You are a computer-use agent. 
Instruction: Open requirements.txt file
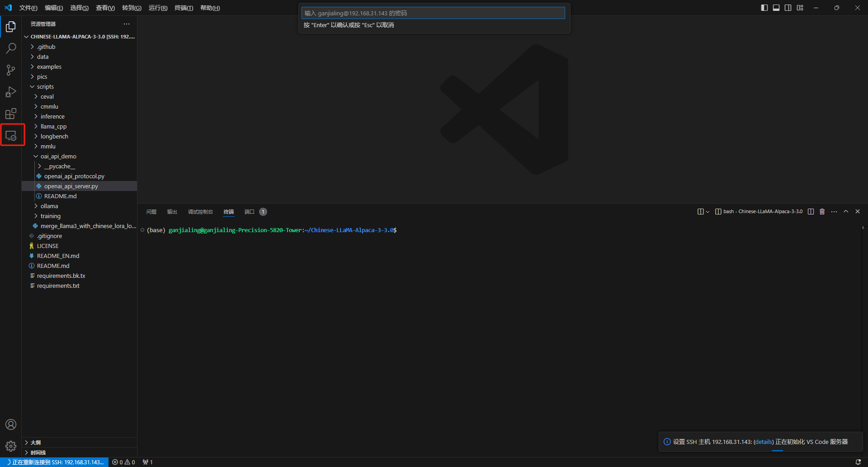[79, 286]
